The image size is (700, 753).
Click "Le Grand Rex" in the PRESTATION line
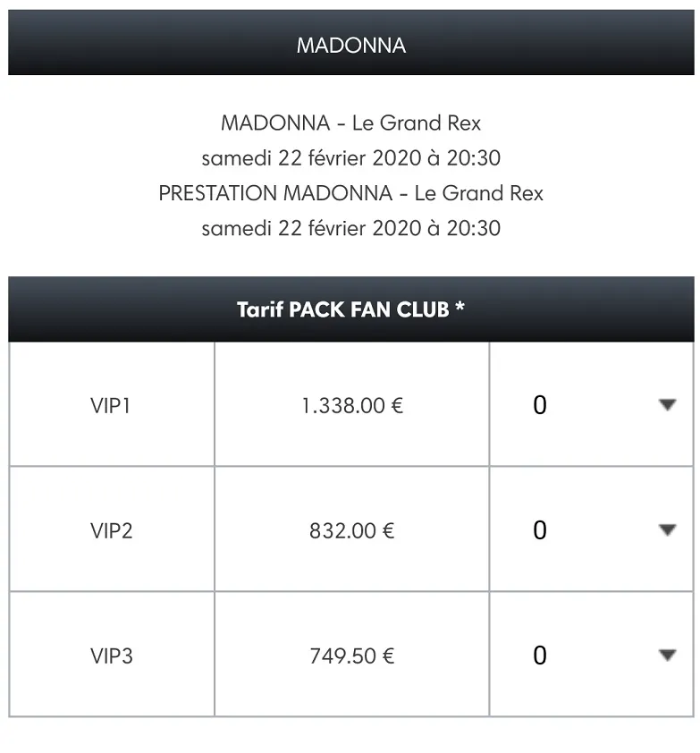point(478,193)
